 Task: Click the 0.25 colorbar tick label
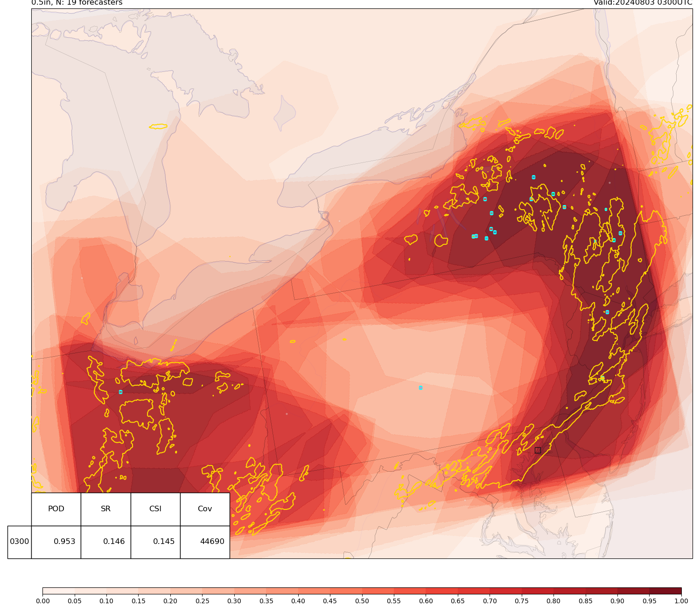202,601
